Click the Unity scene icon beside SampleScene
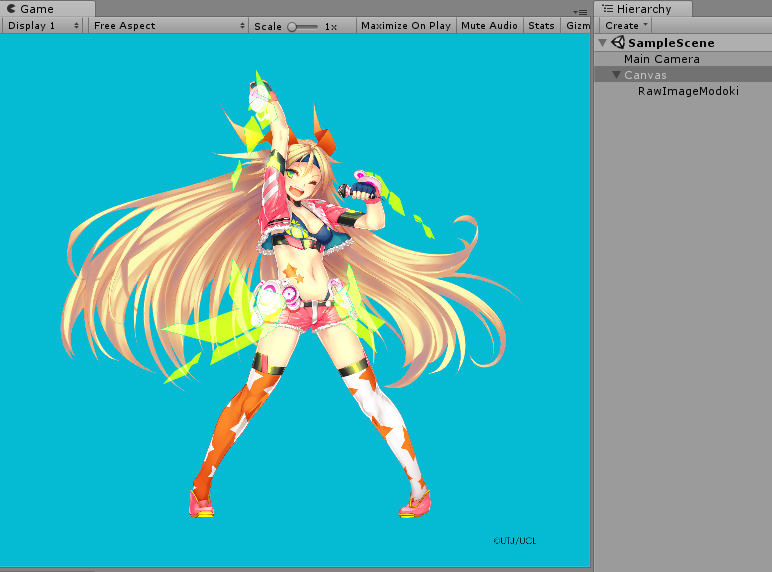The height and width of the screenshot is (572, 772). [x=618, y=42]
